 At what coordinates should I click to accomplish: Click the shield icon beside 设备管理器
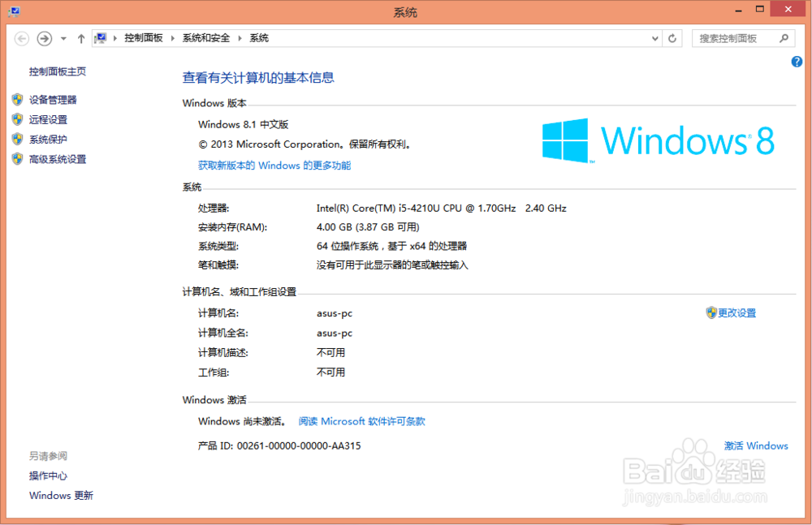pos(18,100)
